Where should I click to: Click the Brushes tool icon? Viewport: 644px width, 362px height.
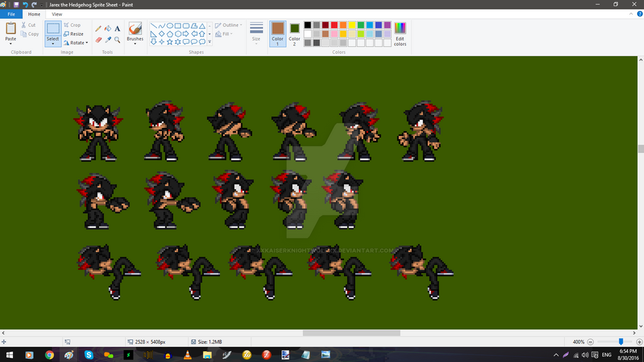click(135, 29)
